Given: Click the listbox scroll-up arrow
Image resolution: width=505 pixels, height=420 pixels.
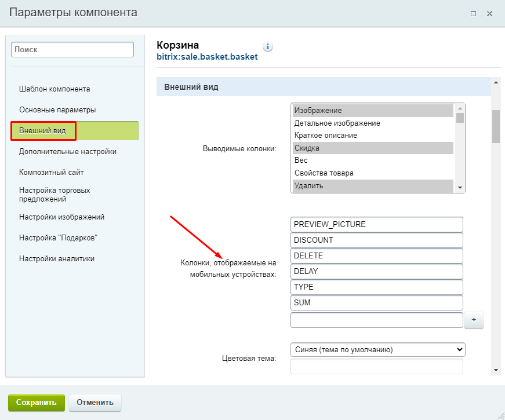Looking at the screenshot, I should click(x=460, y=108).
